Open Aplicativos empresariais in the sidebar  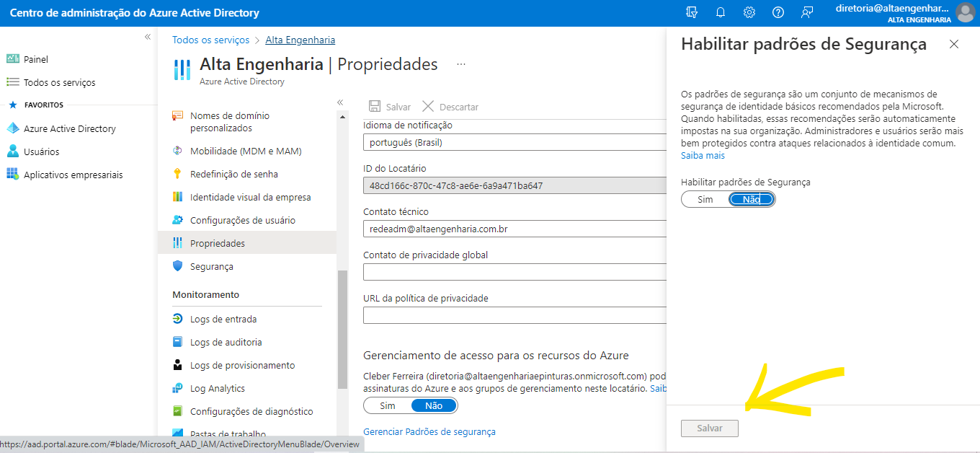(x=73, y=175)
